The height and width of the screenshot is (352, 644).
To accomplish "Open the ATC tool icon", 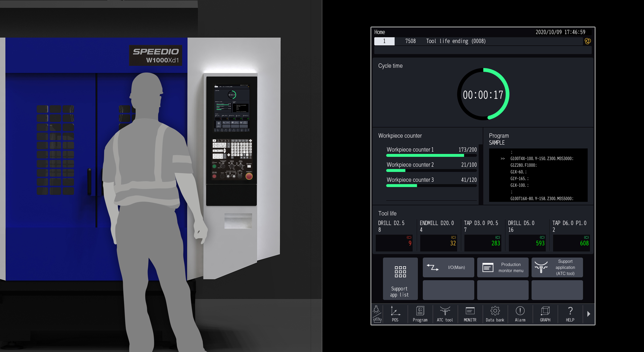I will 445,314.
